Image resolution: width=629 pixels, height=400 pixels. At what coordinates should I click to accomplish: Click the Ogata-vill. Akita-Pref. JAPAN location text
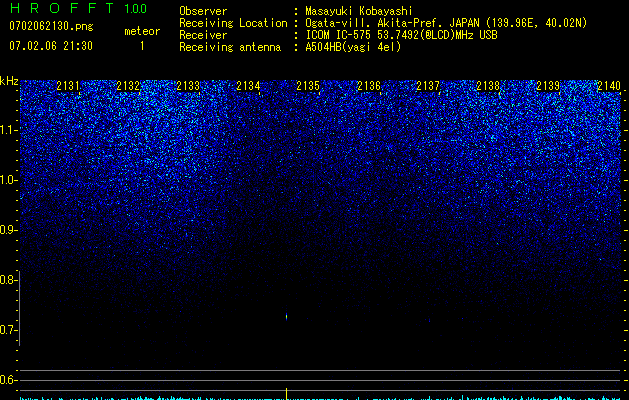[x=446, y=23]
